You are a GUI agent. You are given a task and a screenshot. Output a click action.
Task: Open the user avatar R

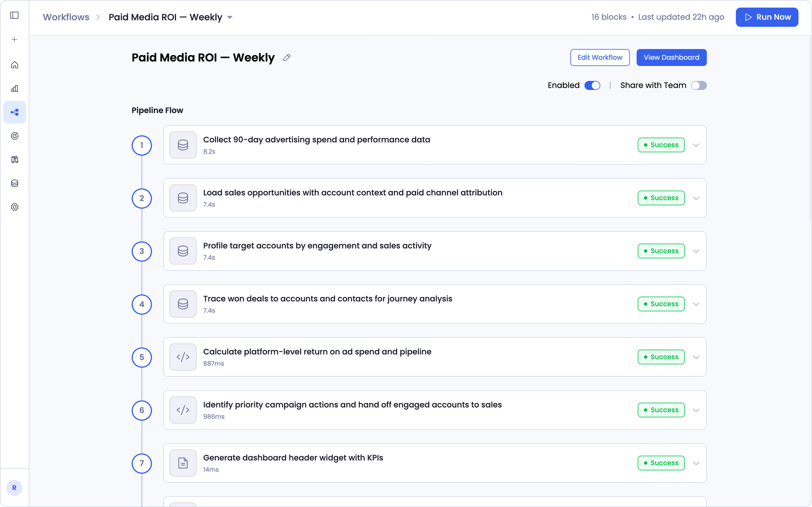coord(14,488)
